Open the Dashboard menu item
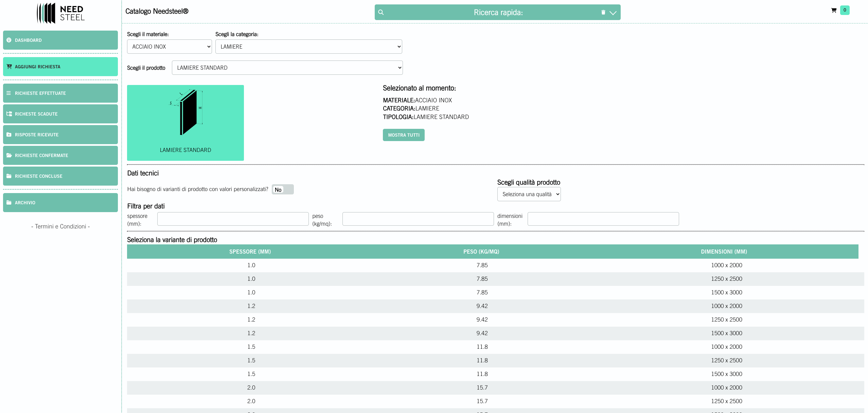The width and height of the screenshot is (868, 413). tap(60, 40)
